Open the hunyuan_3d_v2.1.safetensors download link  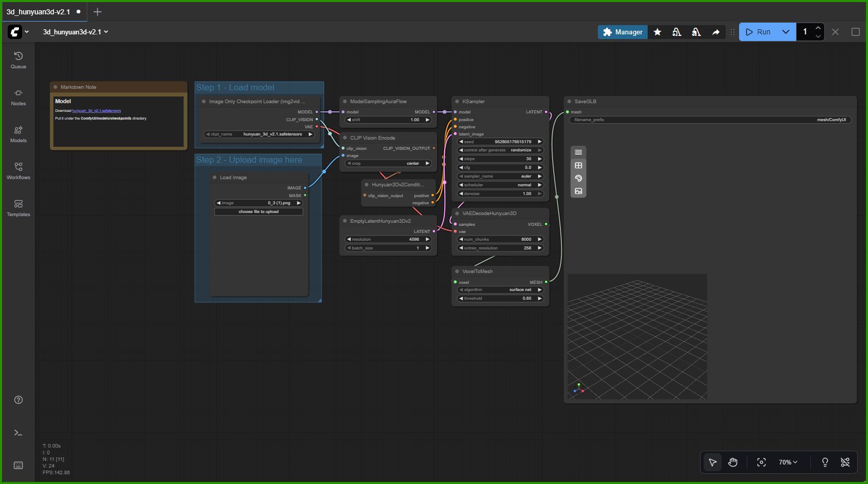pos(97,111)
